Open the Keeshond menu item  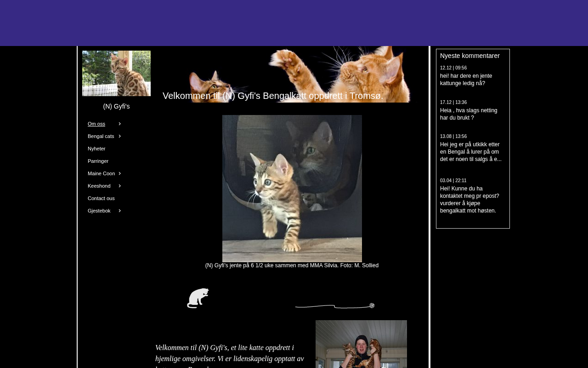tap(99, 186)
